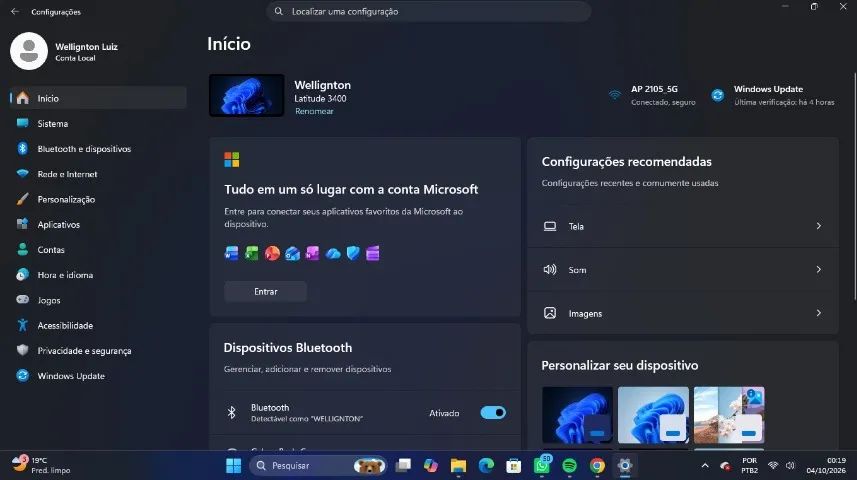The width and height of the screenshot is (857, 480).
Task: Open WhatsApp in the taskbar
Action: click(x=542, y=465)
